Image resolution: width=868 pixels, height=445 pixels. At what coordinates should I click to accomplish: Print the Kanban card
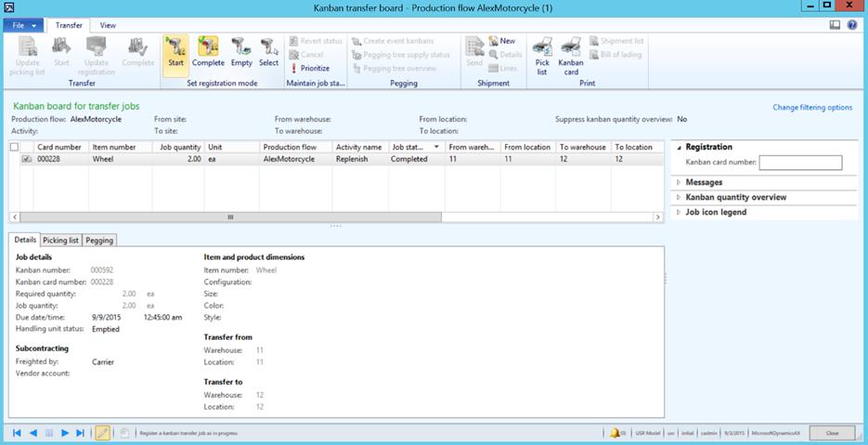(x=571, y=56)
